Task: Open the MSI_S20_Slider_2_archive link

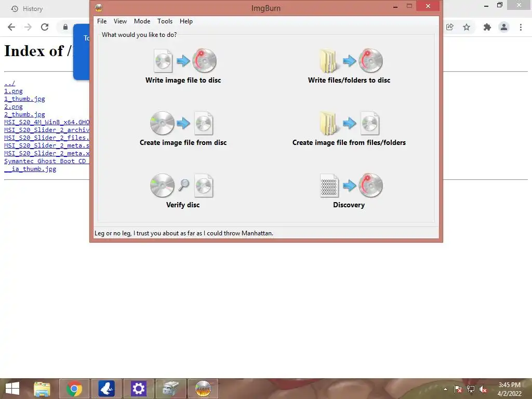Action: [x=47, y=130]
